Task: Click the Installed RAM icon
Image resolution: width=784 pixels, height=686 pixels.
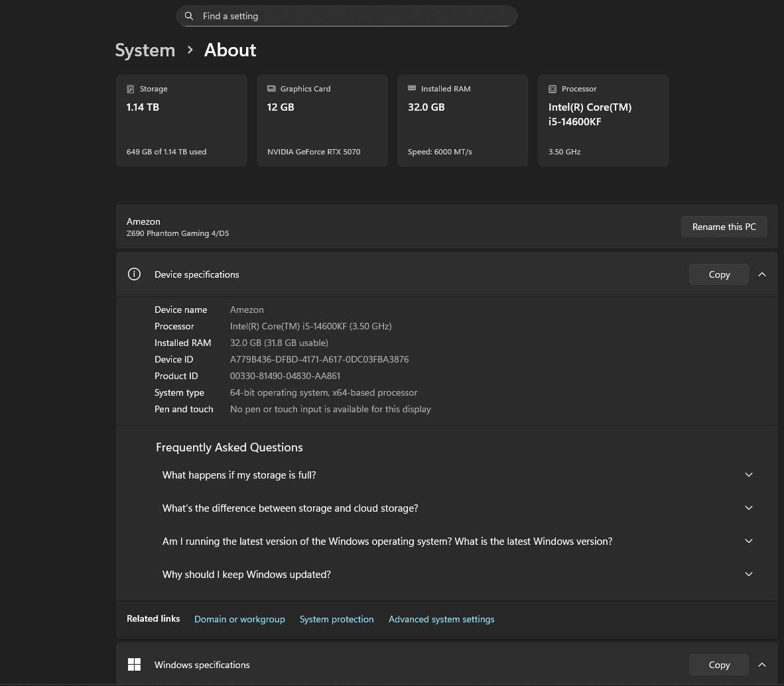Action: click(412, 89)
